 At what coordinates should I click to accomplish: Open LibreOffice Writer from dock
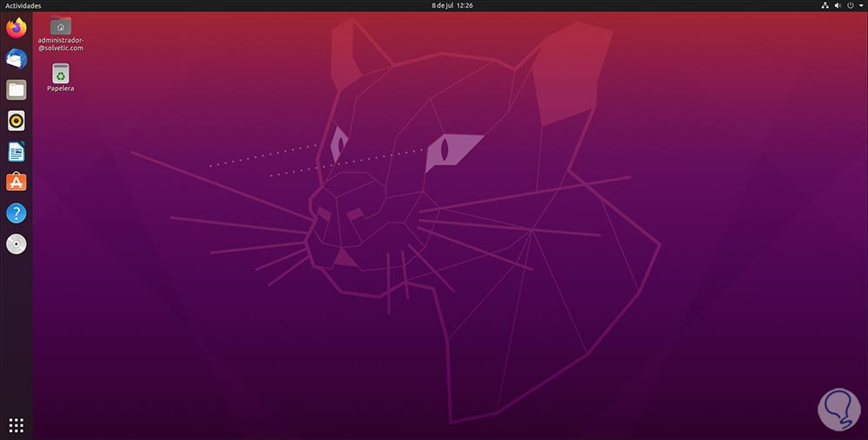16,152
